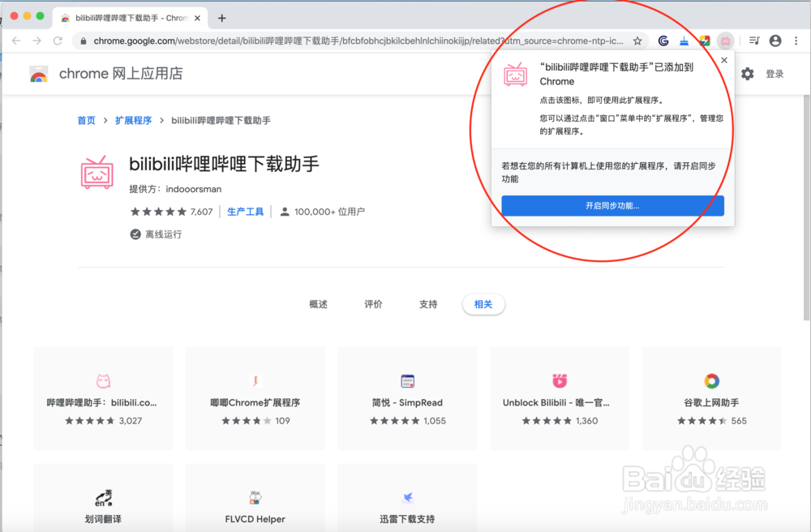Click the Chrome web store logo
Screen dimensions: 811x532
coord(39,74)
